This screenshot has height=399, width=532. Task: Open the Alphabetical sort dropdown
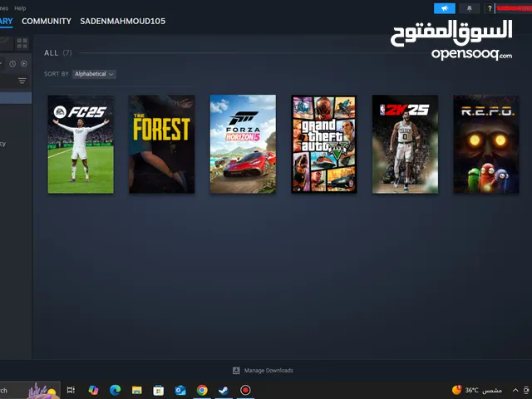(94, 74)
